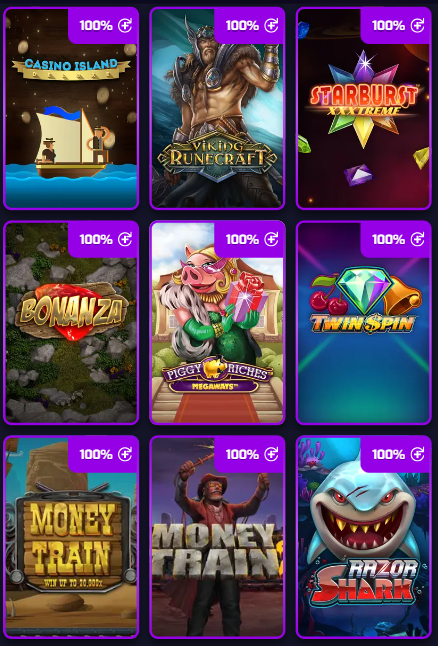The height and width of the screenshot is (646, 438).
Task: Open the Casino Island Deluxe game
Action: point(71,108)
